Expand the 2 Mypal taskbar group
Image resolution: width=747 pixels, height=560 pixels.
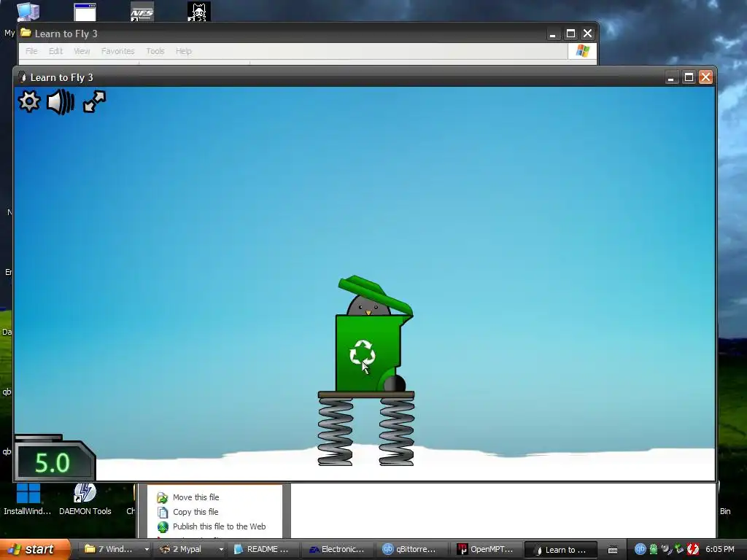221,549
